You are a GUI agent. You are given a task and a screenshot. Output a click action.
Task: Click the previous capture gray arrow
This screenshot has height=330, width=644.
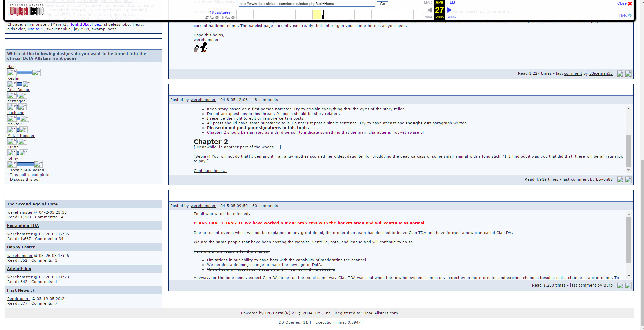pyautogui.click(x=429, y=10)
